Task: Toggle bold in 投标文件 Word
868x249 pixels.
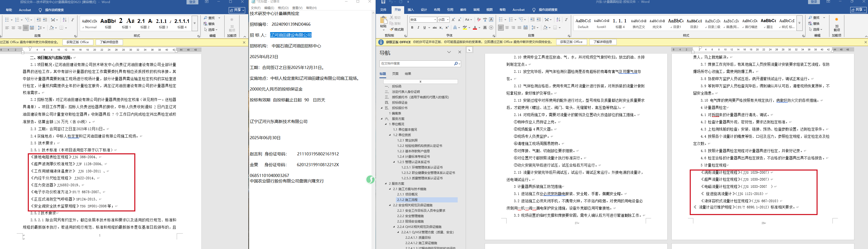Action: pos(412,28)
